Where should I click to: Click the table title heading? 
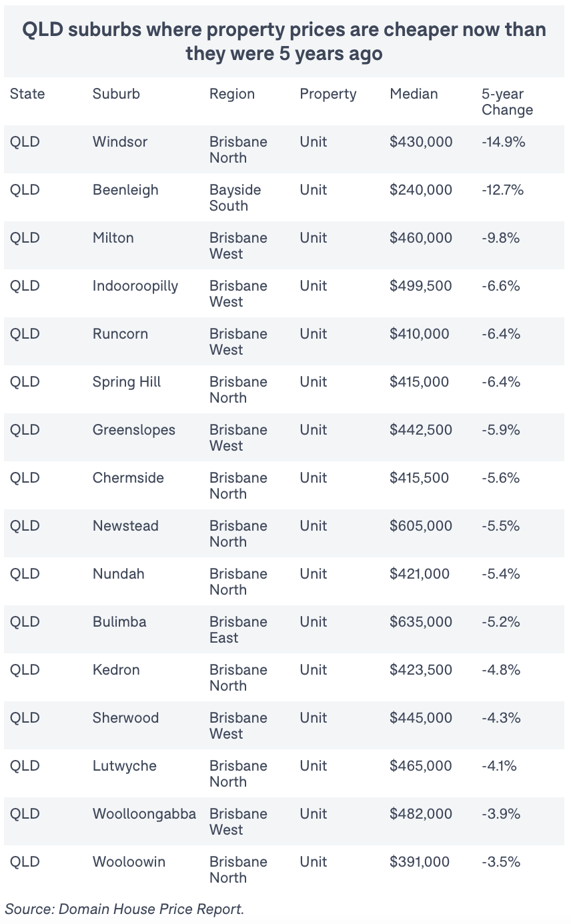285,41
